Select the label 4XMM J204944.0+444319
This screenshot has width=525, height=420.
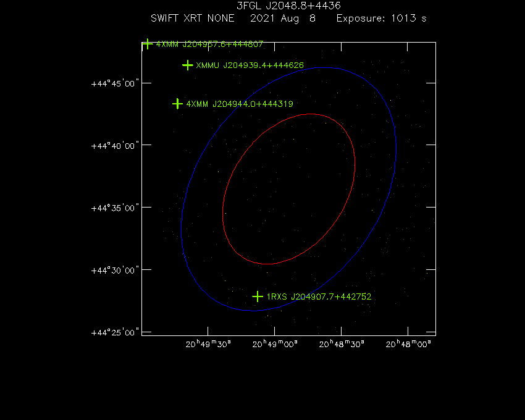click(x=240, y=104)
